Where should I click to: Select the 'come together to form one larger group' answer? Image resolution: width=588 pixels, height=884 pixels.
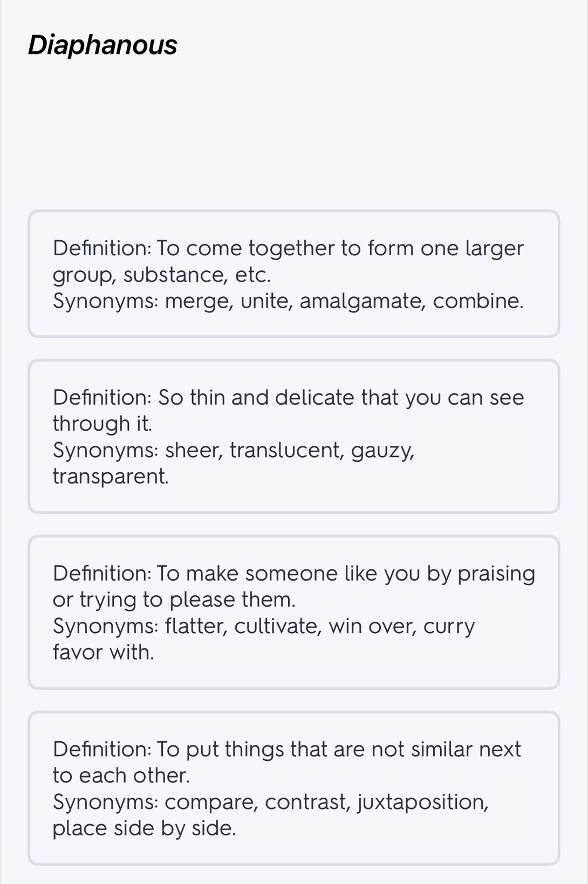click(x=294, y=274)
